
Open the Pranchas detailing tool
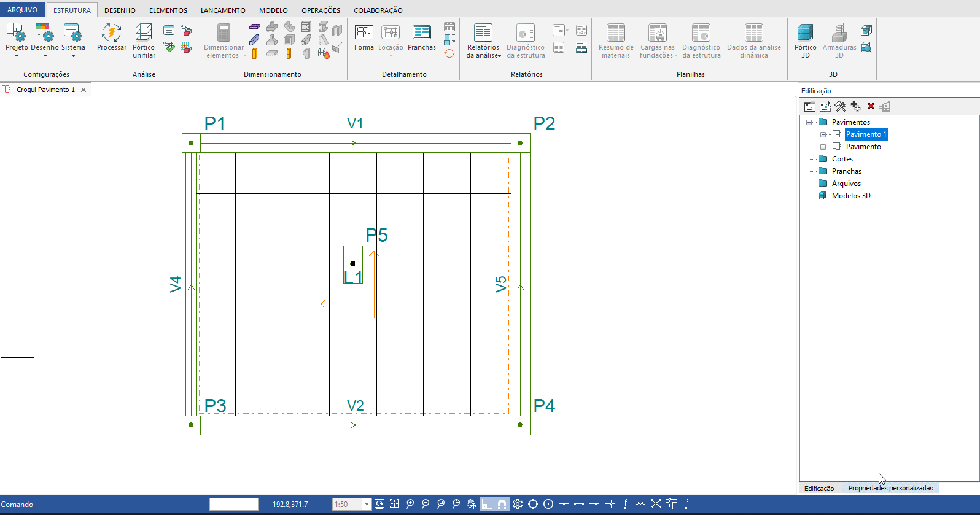click(421, 37)
